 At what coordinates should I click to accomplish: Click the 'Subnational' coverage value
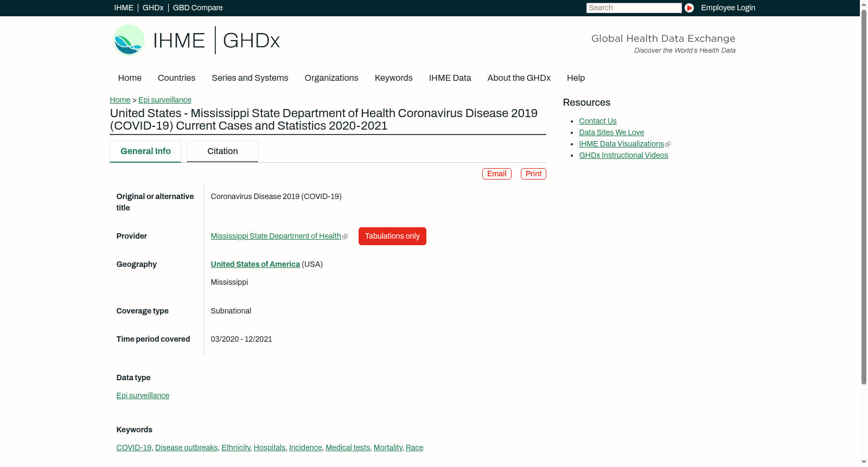tap(231, 311)
